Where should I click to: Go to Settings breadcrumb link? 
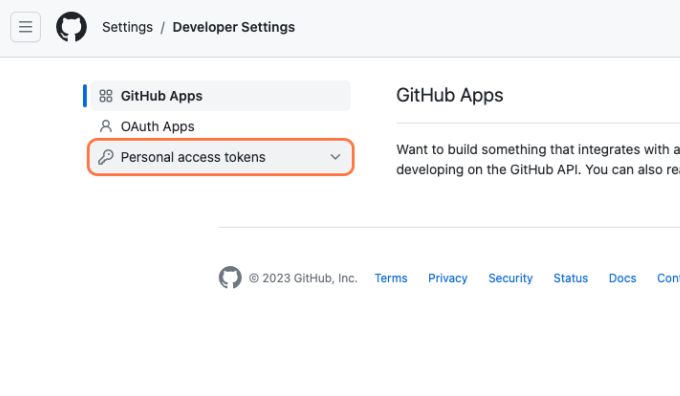[x=128, y=27]
